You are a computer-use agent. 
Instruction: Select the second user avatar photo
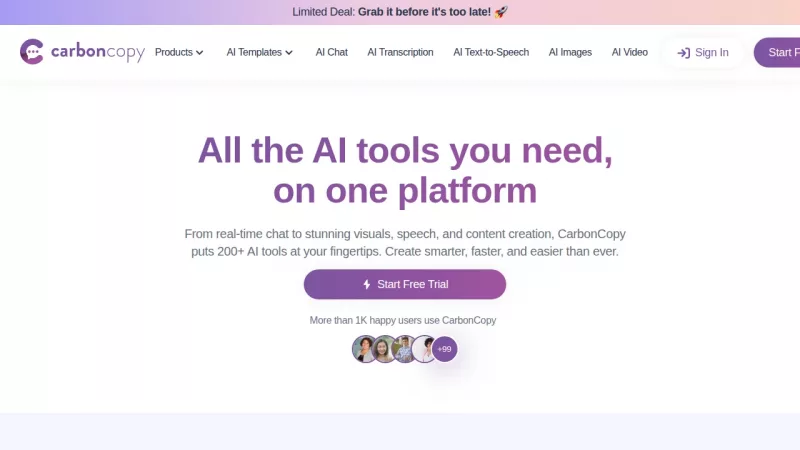[384, 349]
